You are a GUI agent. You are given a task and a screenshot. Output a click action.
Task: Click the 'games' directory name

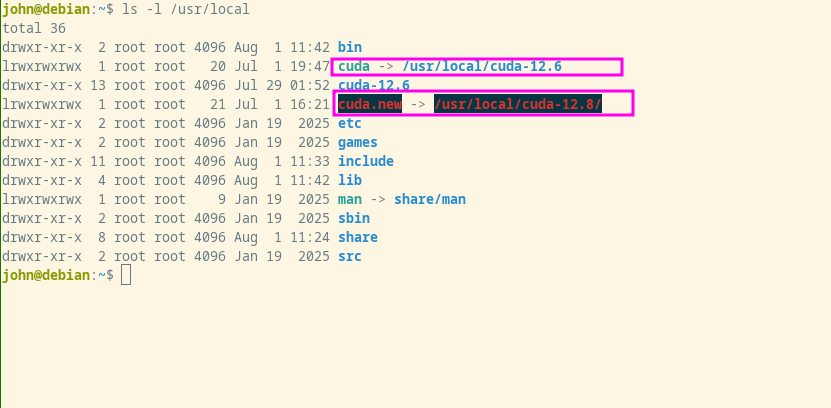[x=358, y=143]
